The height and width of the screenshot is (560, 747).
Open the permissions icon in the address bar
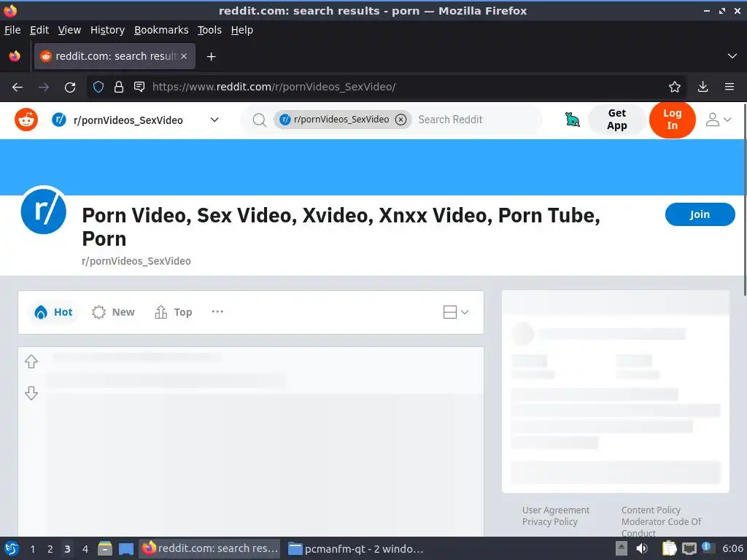click(139, 87)
